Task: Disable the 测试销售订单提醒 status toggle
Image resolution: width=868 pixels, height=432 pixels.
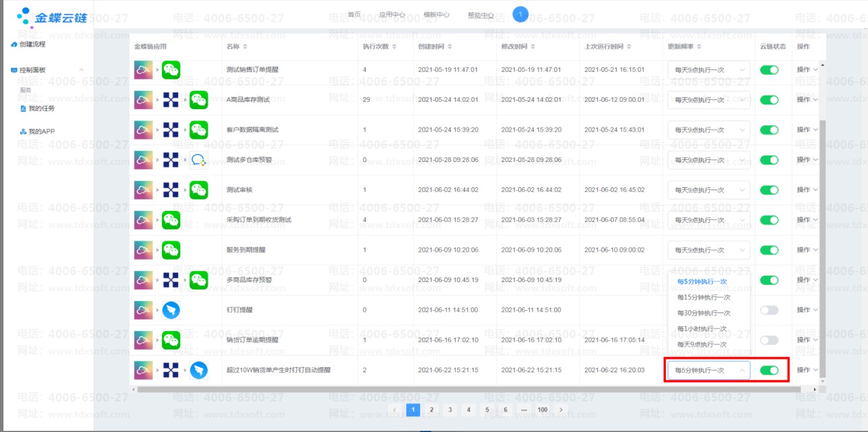Action: point(769,70)
